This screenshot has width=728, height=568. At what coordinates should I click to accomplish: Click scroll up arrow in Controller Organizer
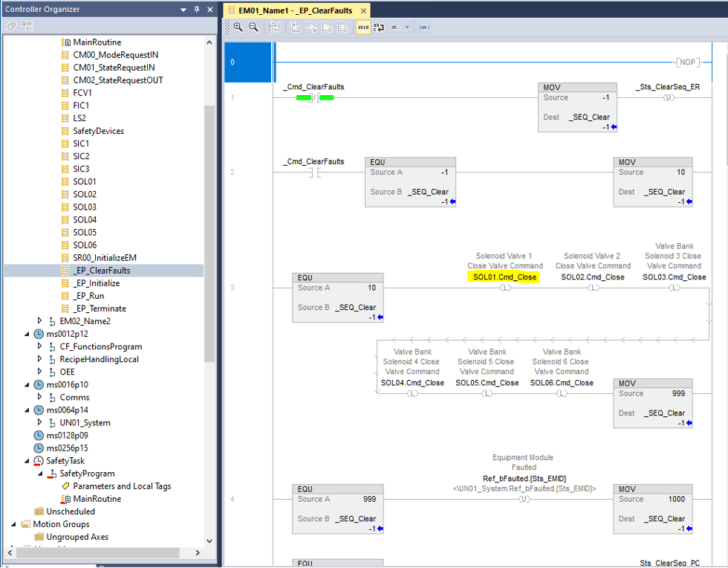[x=209, y=42]
